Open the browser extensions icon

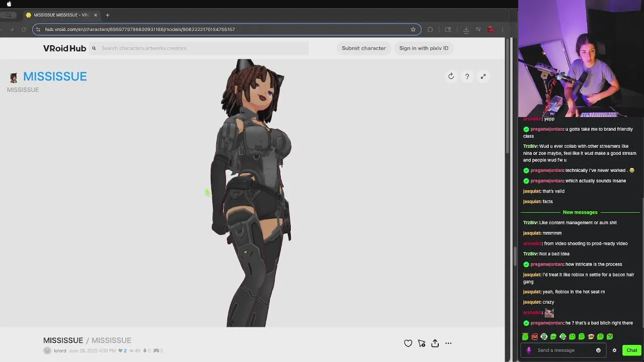pos(430,29)
